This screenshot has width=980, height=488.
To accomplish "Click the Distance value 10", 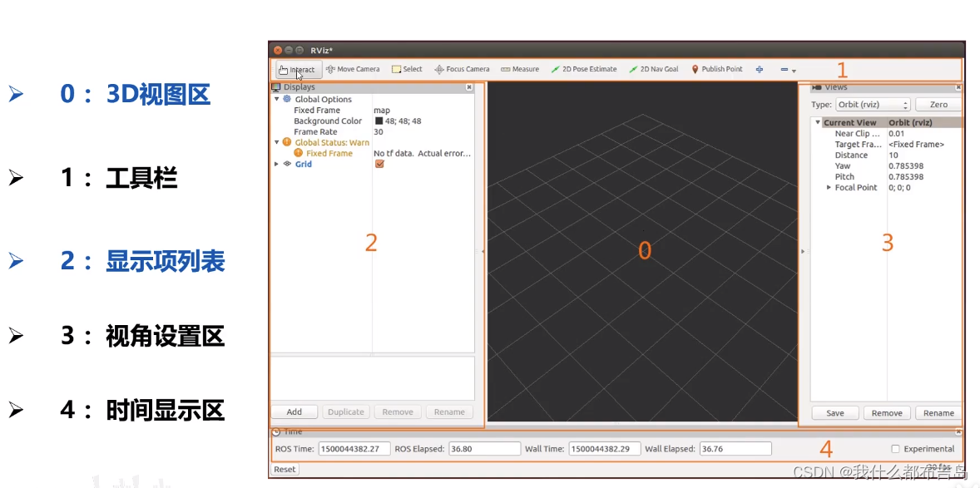I will 893,155.
